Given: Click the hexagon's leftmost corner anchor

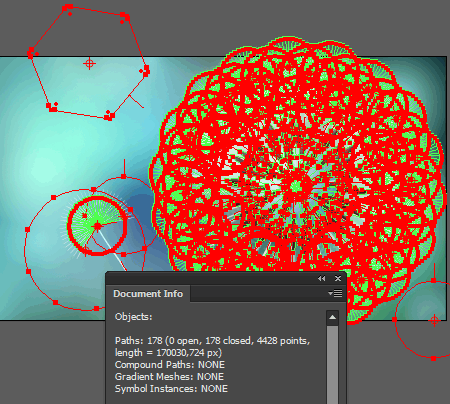Looking at the screenshot, I should (31, 53).
